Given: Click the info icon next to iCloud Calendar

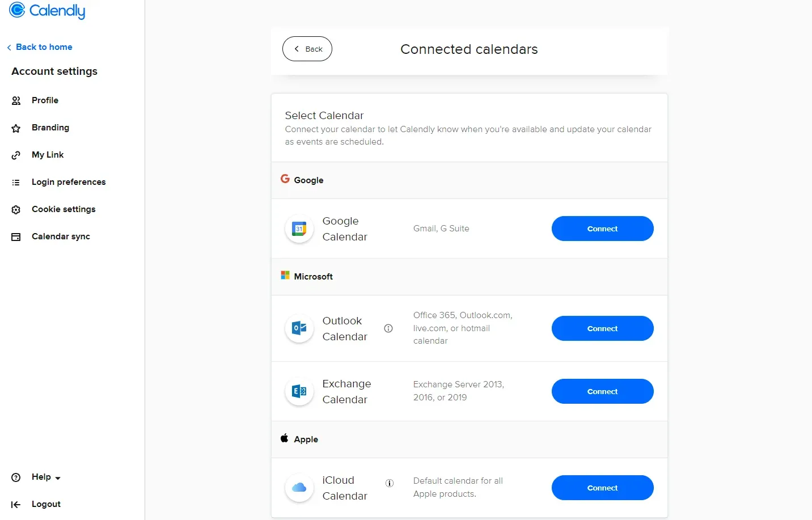Looking at the screenshot, I should click(x=390, y=483).
